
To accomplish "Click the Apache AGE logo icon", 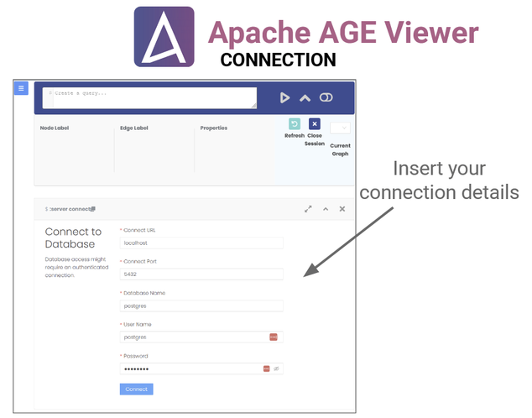I will pos(164,37).
